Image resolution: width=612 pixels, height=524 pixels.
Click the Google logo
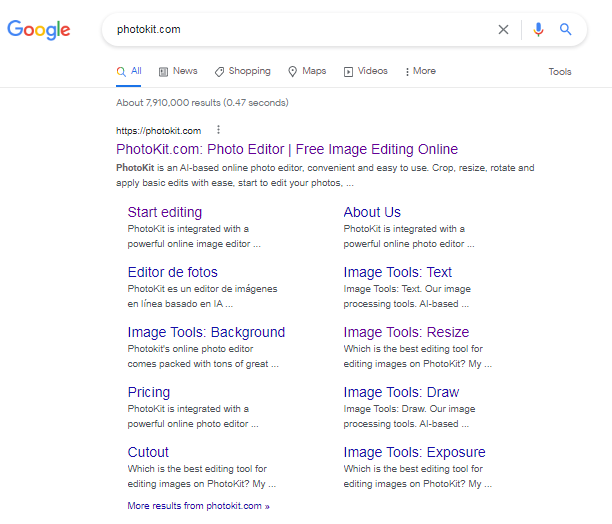click(39, 30)
